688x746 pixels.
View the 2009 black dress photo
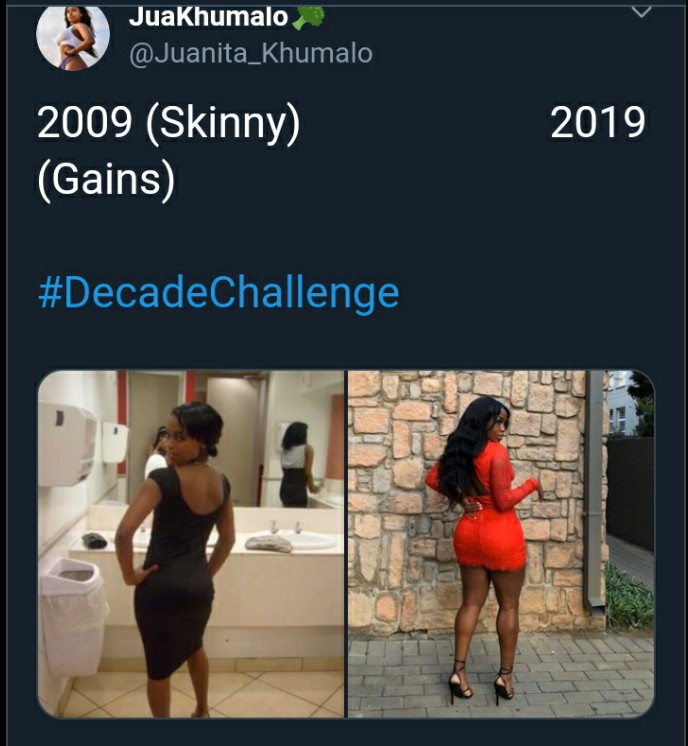click(191, 544)
